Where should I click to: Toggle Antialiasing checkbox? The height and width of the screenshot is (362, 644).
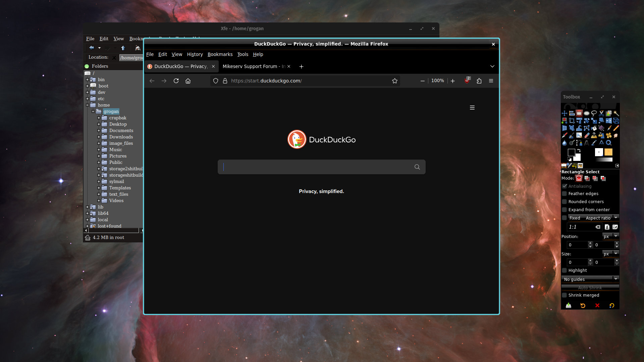pos(565,186)
